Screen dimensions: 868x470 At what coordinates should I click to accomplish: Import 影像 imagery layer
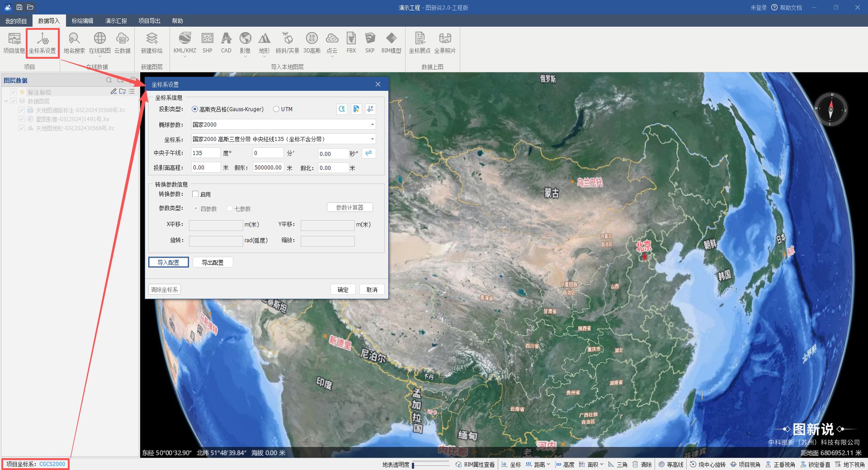pyautogui.click(x=245, y=43)
